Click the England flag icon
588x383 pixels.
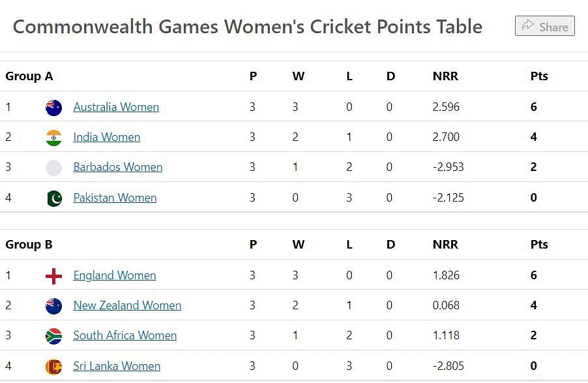[x=53, y=276]
